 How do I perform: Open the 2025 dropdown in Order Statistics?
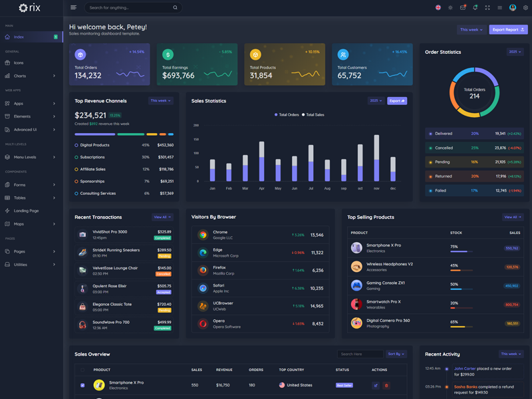click(x=515, y=52)
